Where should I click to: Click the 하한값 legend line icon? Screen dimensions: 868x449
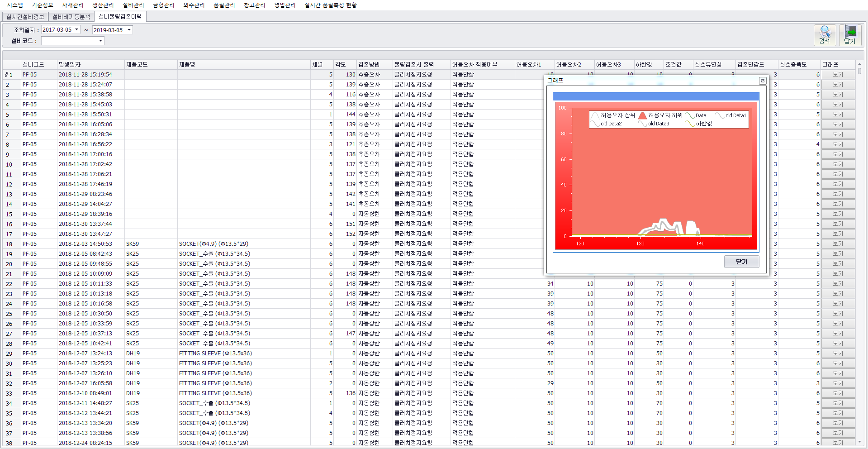click(690, 124)
